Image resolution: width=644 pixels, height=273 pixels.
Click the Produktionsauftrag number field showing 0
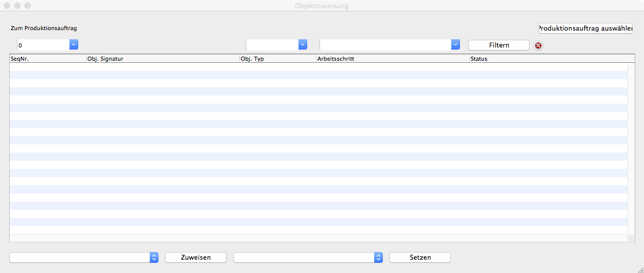(x=43, y=45)
